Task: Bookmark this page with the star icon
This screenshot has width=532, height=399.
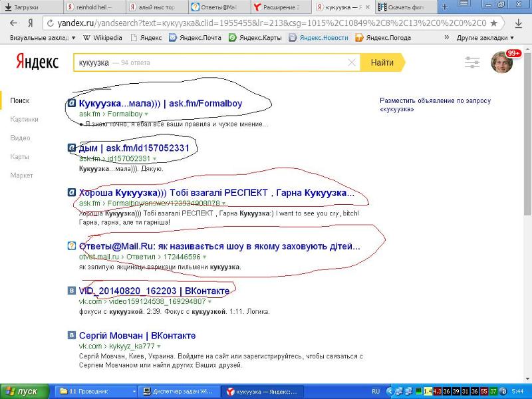Action: [494, 23]
